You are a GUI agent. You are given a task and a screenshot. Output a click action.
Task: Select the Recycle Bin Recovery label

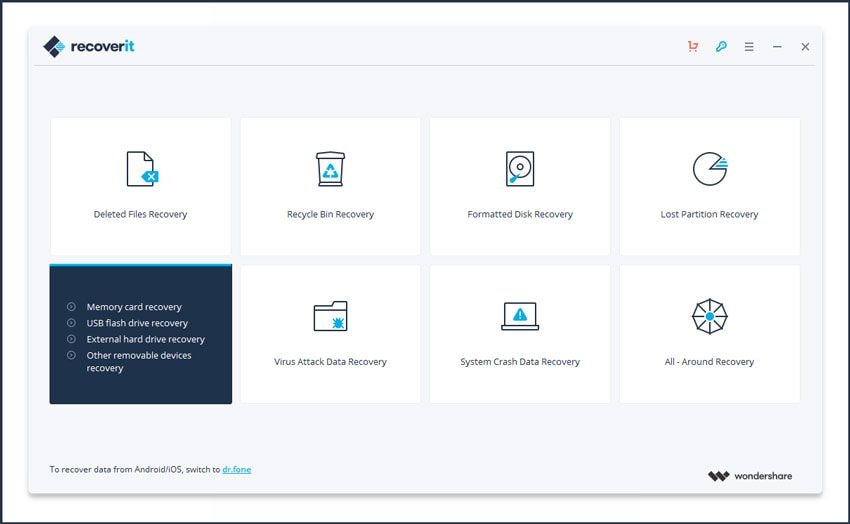tap(330, 214)
